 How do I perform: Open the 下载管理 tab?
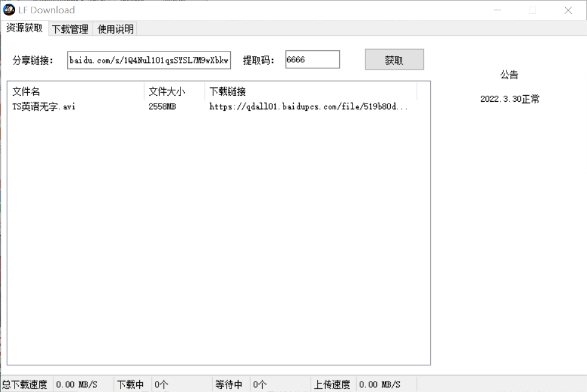(70, 28)
